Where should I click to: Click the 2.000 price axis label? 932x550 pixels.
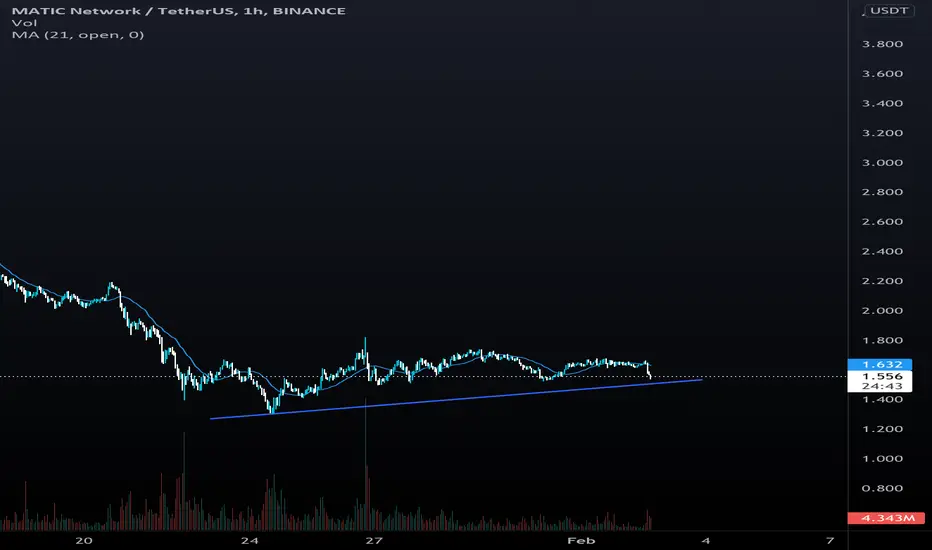[882, 310]
